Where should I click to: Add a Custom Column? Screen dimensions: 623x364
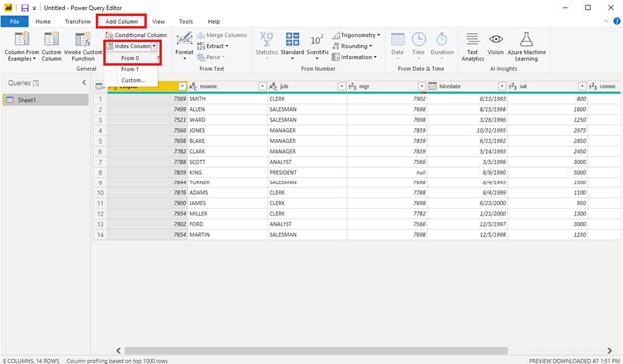pos(51,46)
